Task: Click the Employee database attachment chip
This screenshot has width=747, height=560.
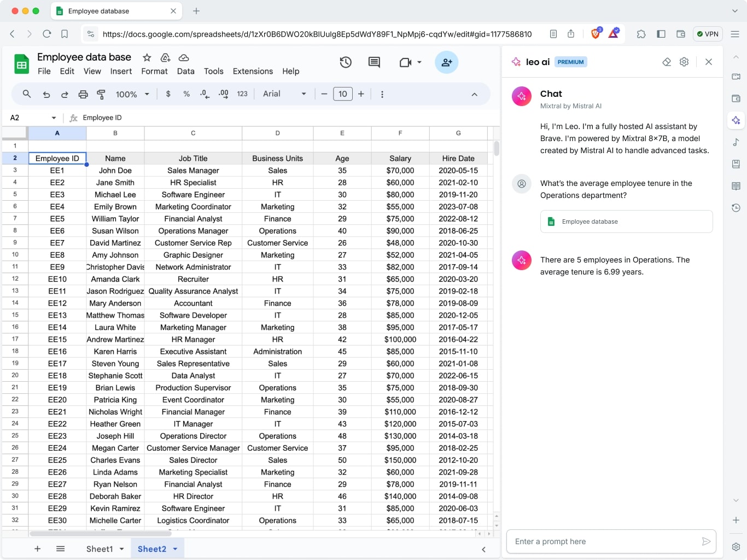Action: (627, 221)
